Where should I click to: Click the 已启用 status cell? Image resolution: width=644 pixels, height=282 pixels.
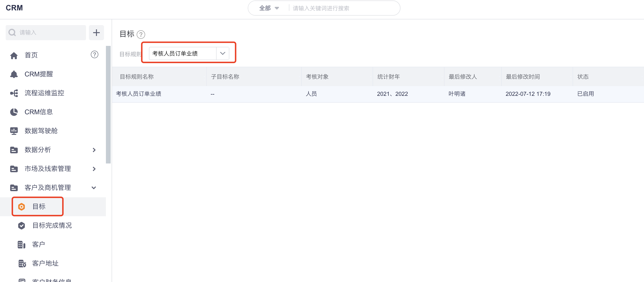pyautogui.click(x=586, y=94)
